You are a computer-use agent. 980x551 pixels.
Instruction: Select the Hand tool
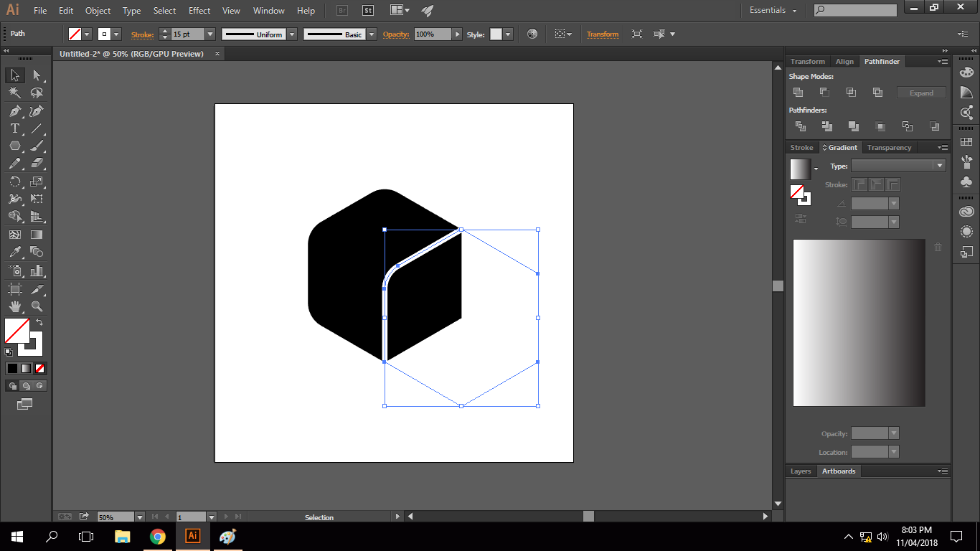pos(14,306)
